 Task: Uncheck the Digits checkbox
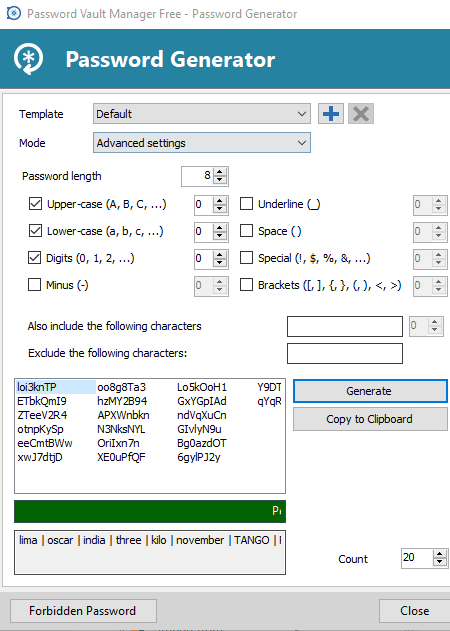35,258
